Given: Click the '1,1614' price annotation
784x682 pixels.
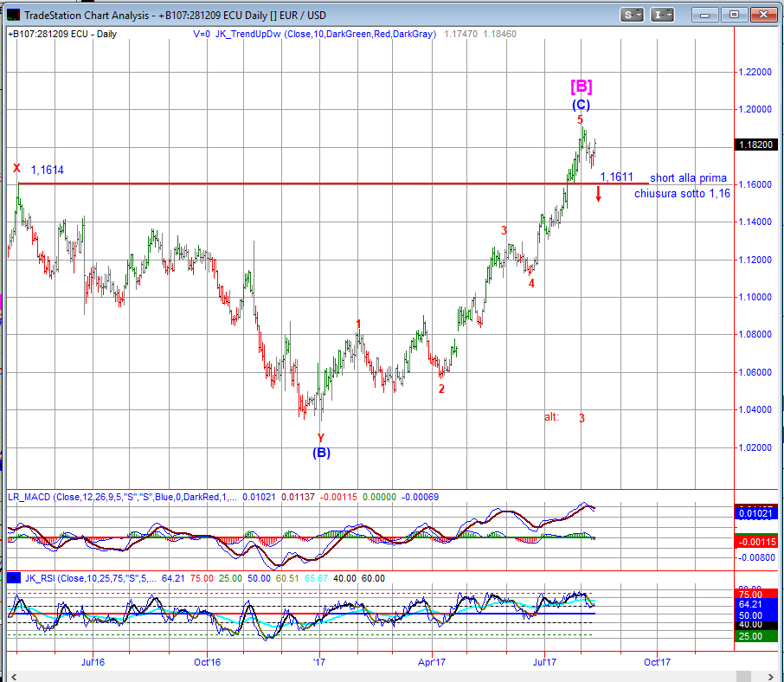Looking at the screenshot, I should (47, 170).
